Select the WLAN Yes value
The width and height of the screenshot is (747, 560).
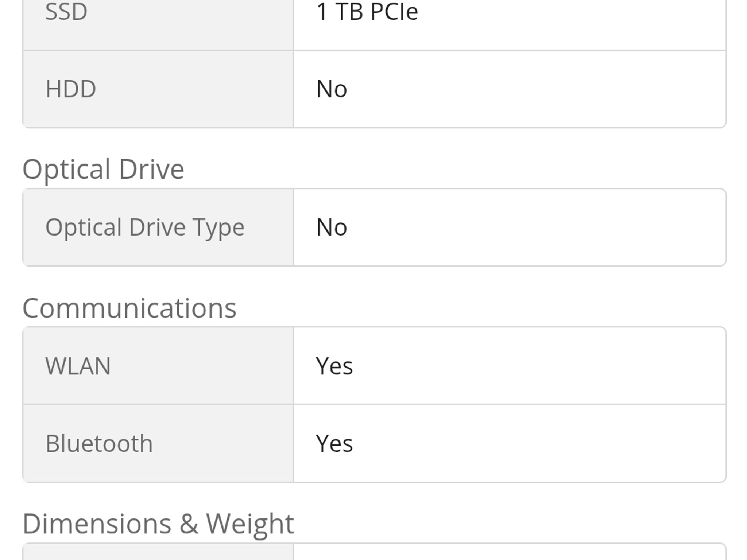pyautogui.click(x=334, y=366)
